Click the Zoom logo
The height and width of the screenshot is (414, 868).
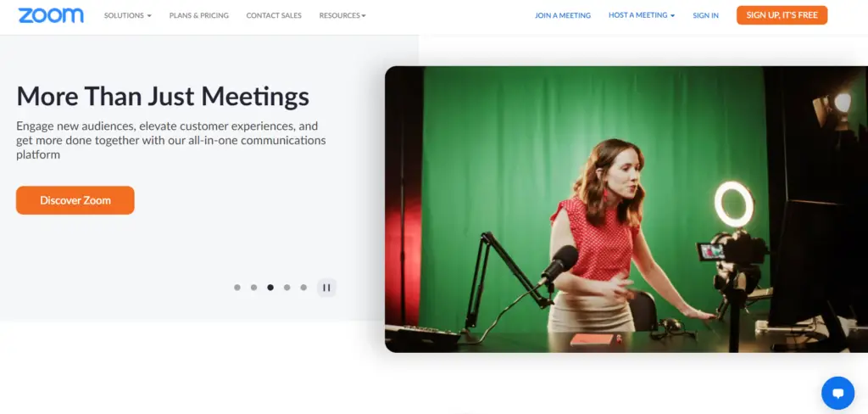pos(51,15)
